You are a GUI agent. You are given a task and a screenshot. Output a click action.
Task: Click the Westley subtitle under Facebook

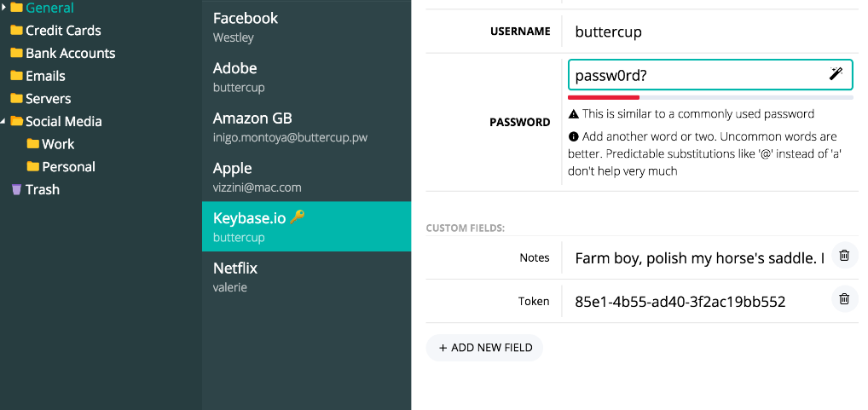(233, 37)
